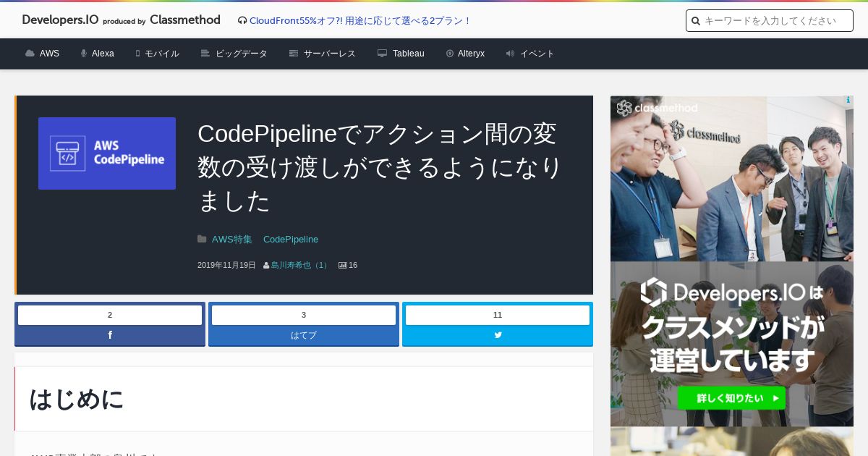868x456 pixels.
Task: Open the AWS menu item
Action: 49,54
